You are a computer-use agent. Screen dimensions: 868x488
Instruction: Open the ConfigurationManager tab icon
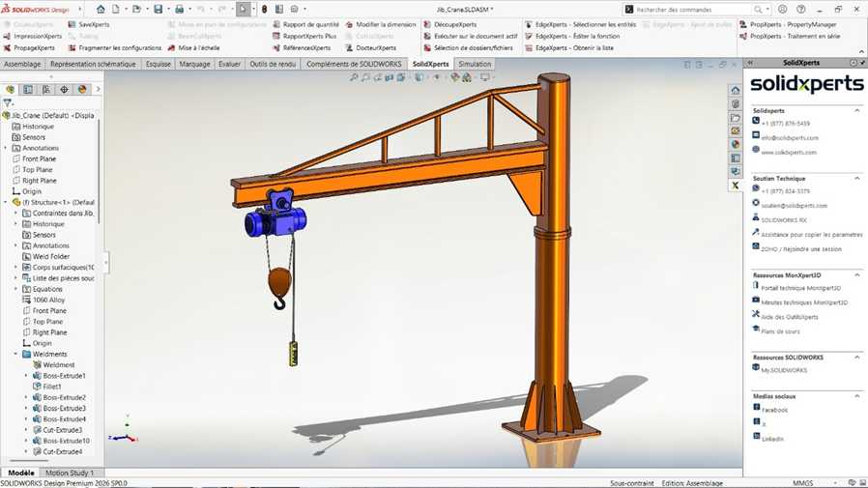coord(45,90)
